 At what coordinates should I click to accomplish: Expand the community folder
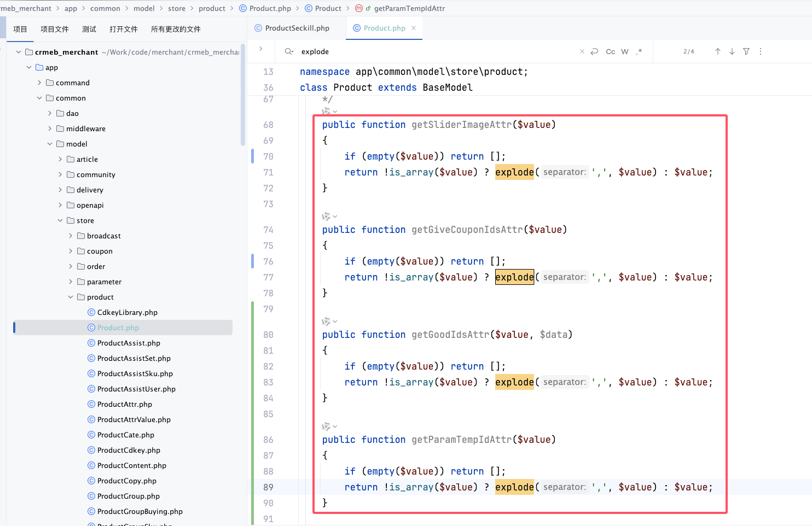[60, 174]
